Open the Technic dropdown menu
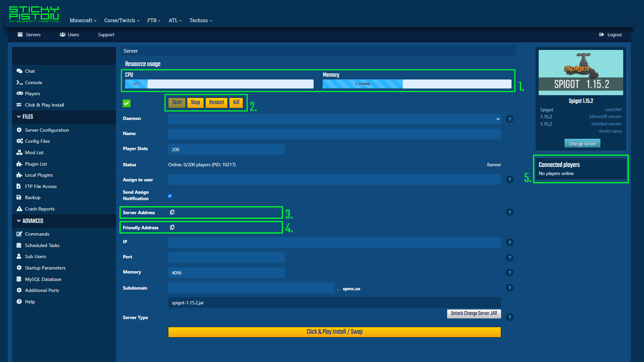The width and height of the screenshot is (644, 362). coord(201,20)
